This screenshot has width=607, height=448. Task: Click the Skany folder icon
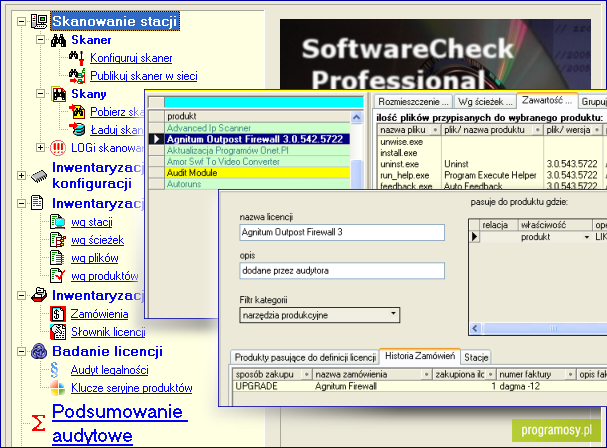click(58, 94)
